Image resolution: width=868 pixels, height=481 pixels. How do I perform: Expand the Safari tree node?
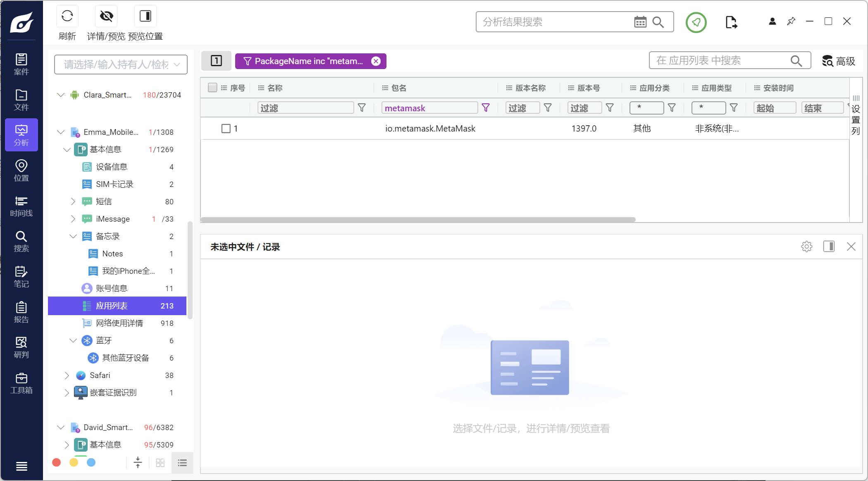point(67,375)
